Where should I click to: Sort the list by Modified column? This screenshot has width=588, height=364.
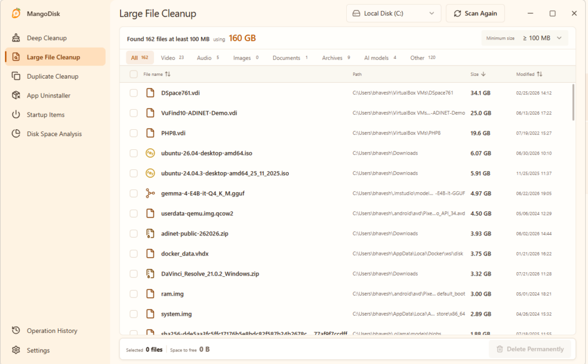click(x=529, y=74)
